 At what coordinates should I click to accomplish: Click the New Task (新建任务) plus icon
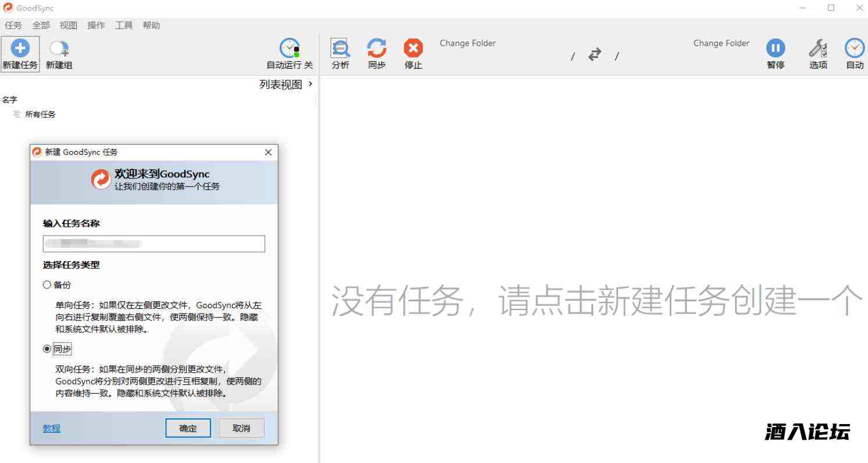click(x=20, y=48)
